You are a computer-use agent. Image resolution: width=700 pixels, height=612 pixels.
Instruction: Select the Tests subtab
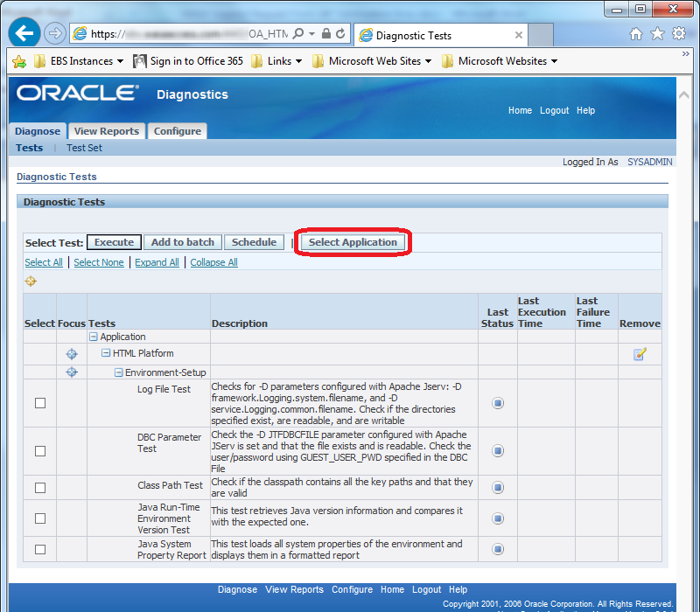pos(30,148)
